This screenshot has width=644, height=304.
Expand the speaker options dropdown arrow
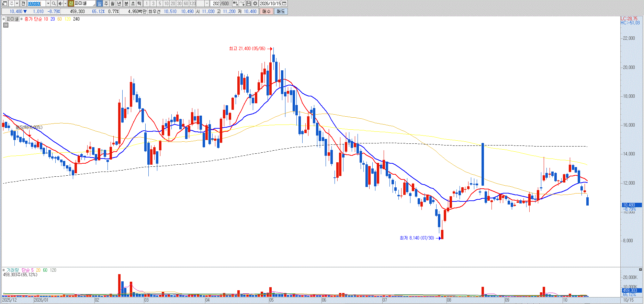(65, 3)
